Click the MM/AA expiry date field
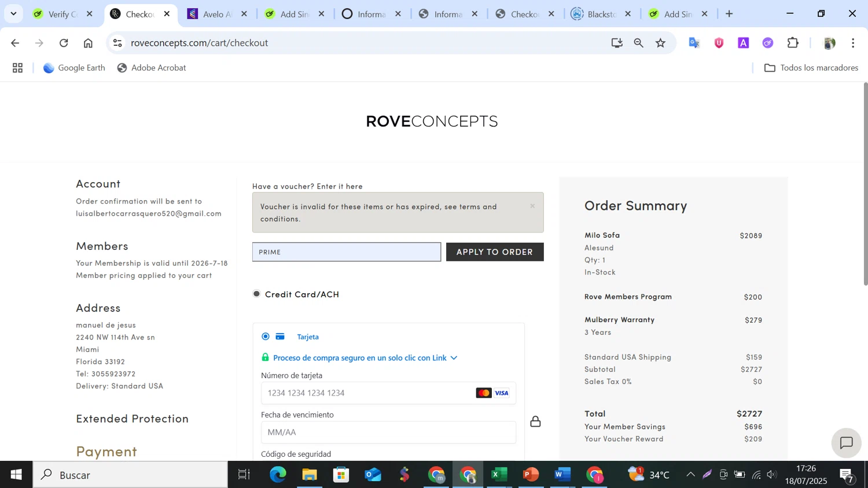Image resolution: width=868 pixels, height=488 pixels. click(x=388, y=432)
